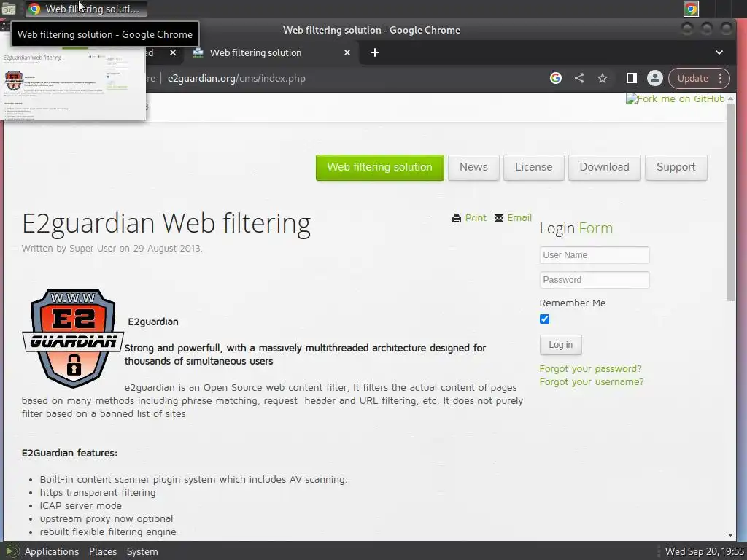The height and width of the screenshot is (560, 747).
Task: Bookmark this page with the star icon
Action: pos(602,78)
